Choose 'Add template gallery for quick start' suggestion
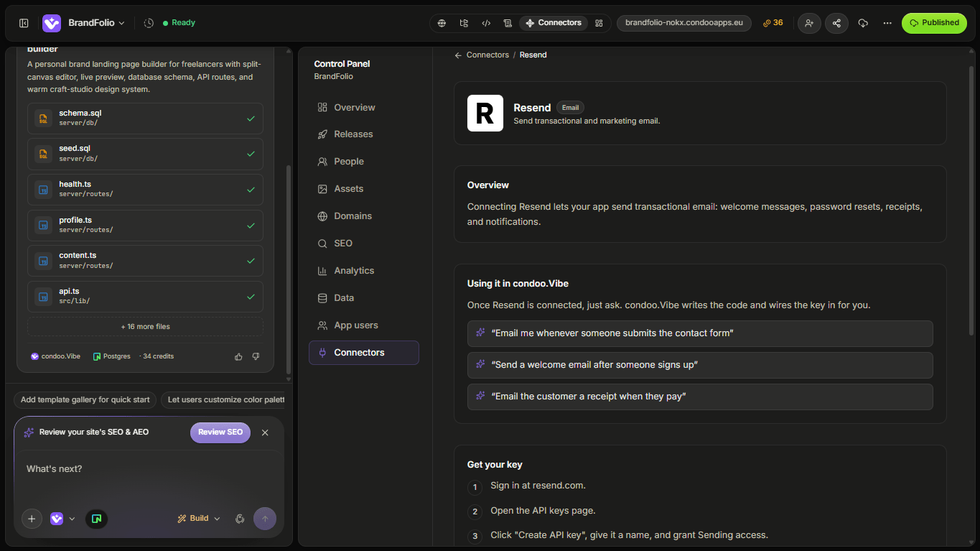980x551 pixels. tap(85, 400)
